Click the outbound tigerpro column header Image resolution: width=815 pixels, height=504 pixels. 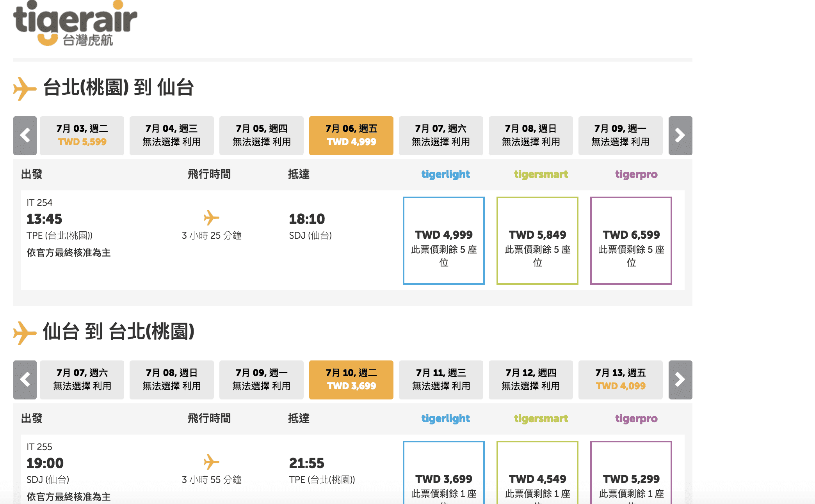[x=636, y=174]
